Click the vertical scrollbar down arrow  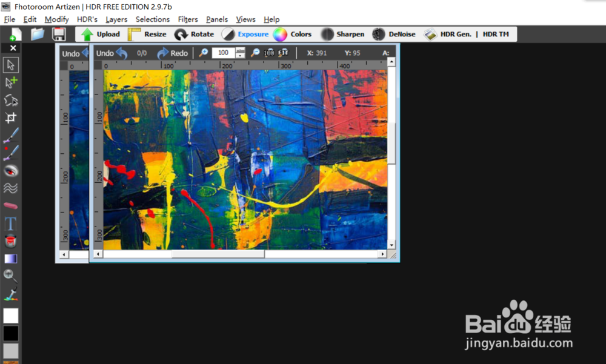(x=391, y=245)
